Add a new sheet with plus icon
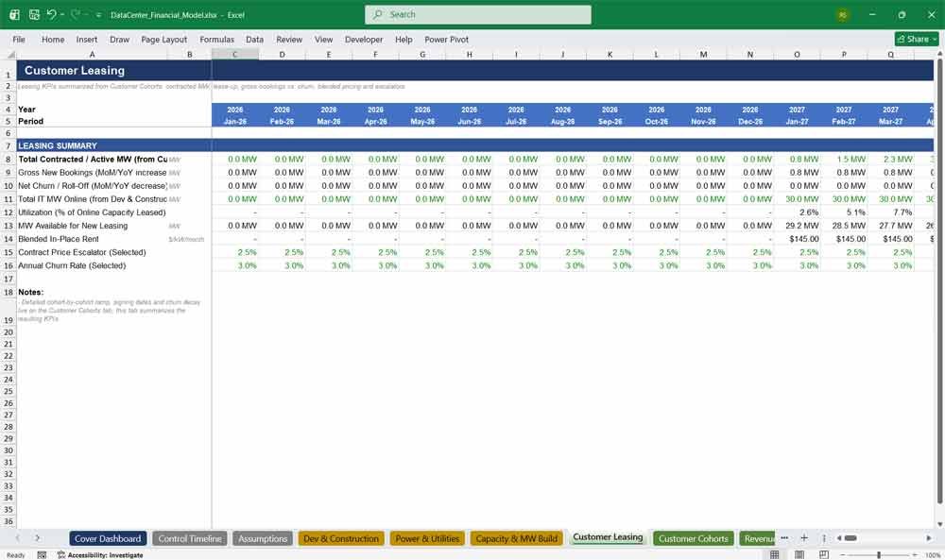Viewport: 945px width, 560px height. [804, 537]
